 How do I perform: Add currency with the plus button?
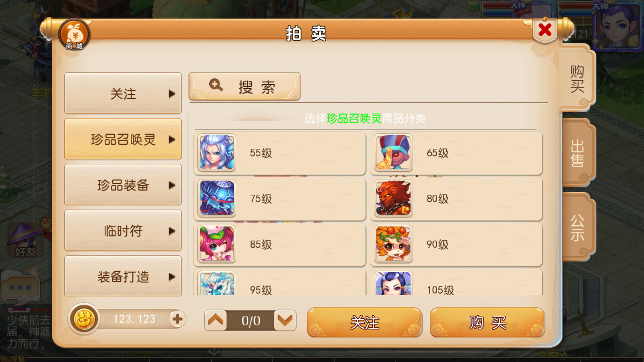pos(177,319)
